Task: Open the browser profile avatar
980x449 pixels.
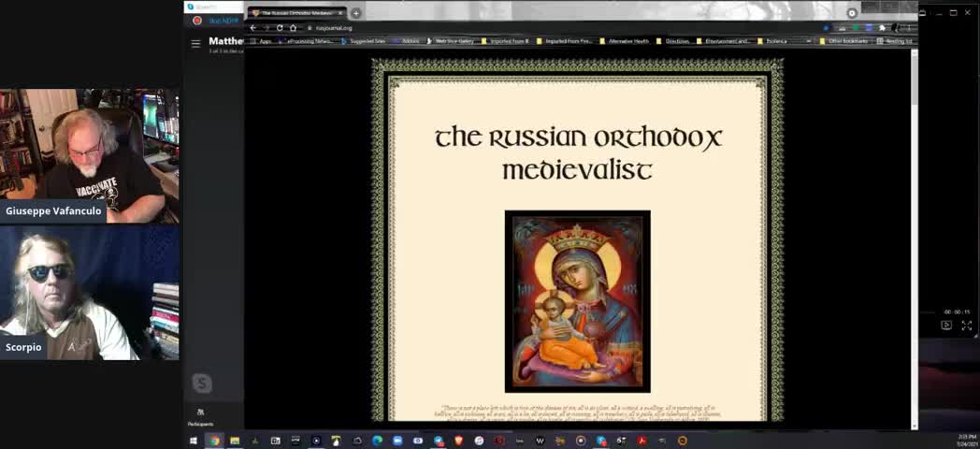Action: coord(896,28)
